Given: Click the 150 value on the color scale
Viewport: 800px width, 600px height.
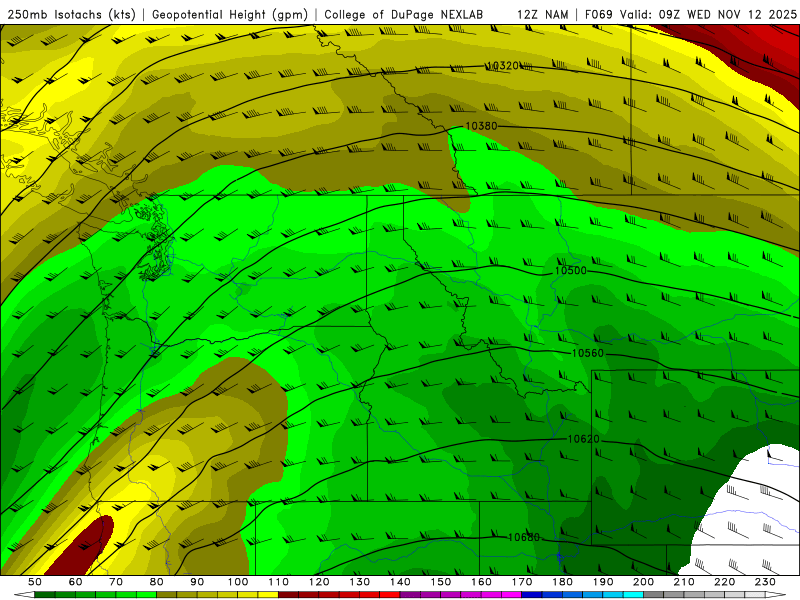Looking at the screenshot, I should tap(441, 582).
